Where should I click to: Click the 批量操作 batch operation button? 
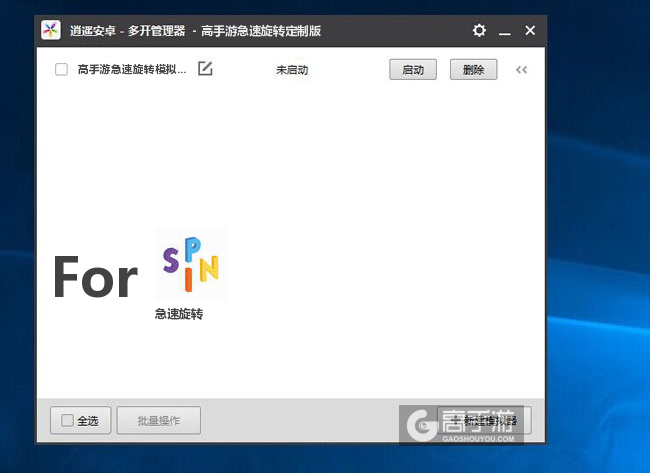[159, 420]
